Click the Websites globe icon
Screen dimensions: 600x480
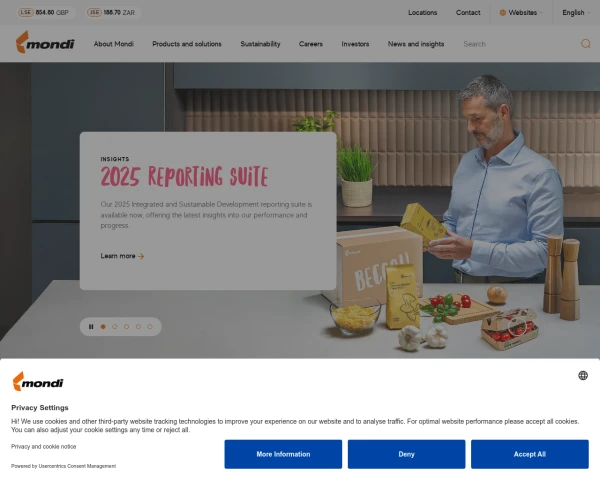[503, 13]
